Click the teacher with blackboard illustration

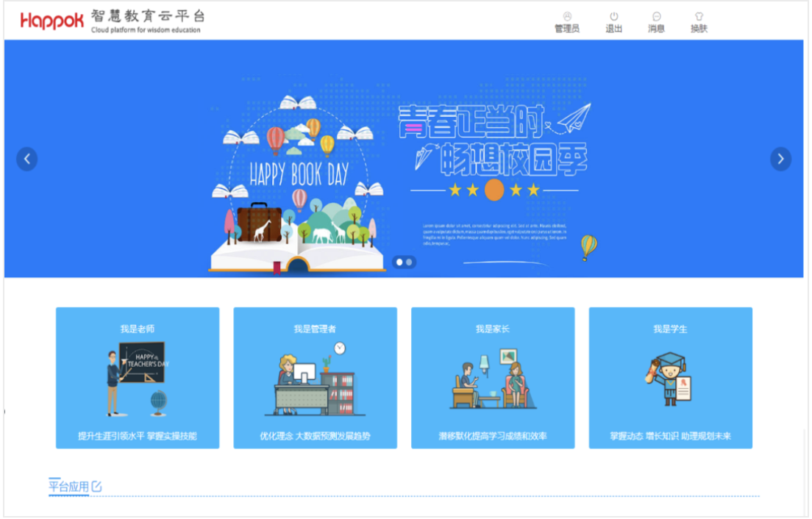coord(138,379)
